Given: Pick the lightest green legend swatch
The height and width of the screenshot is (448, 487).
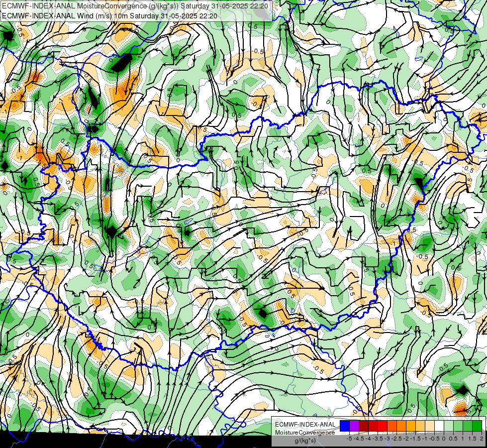Looking at the screenshot, I should pyautogui.click(x=449, y=426).
